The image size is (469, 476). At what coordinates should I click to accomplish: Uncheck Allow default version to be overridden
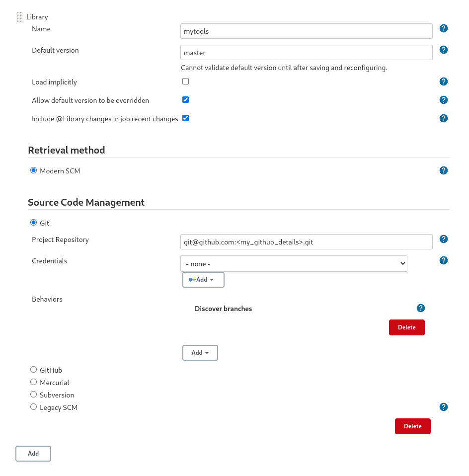pyautogui.click(x=185, y=99)
